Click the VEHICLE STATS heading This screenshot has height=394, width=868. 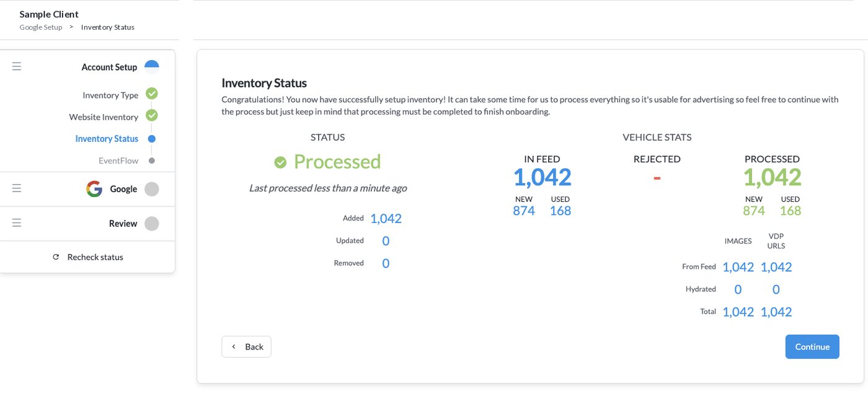coord(657,137)
